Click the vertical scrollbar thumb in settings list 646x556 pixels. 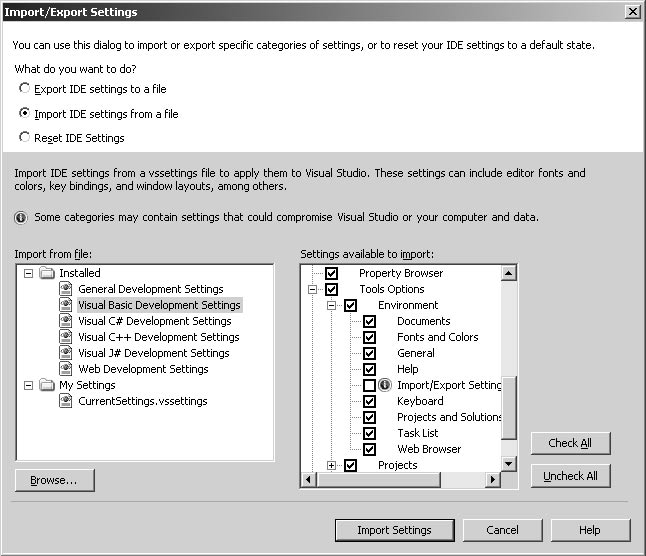[509, 408]
